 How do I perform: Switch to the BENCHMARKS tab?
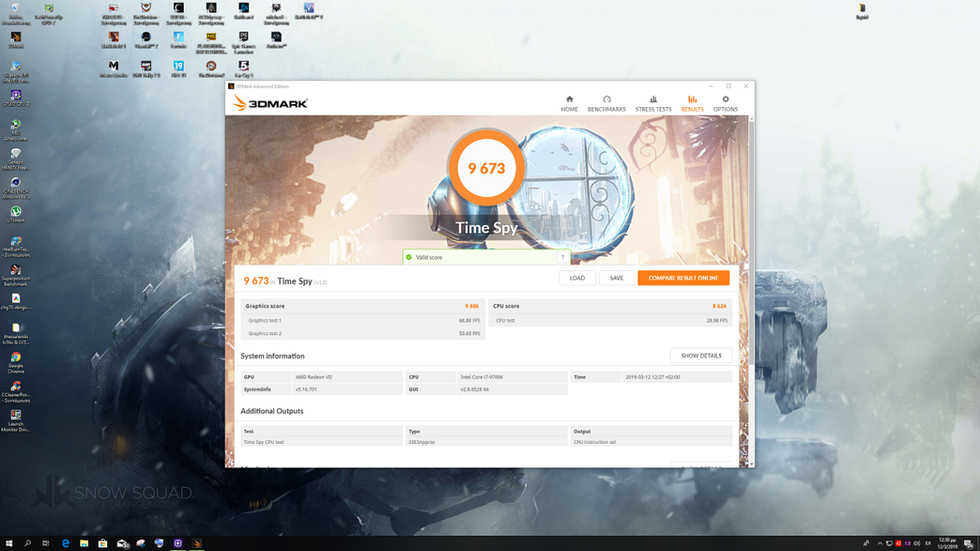tap(606, 103)
